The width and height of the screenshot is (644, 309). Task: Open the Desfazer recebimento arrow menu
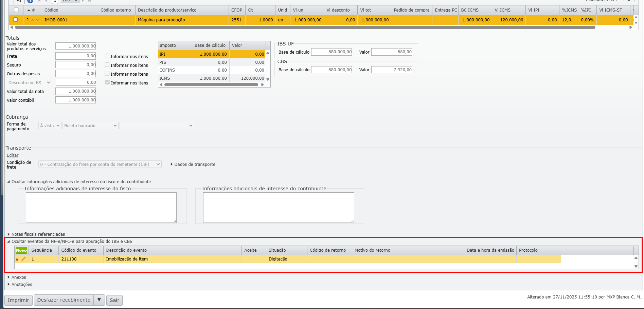tap(99, 300)
